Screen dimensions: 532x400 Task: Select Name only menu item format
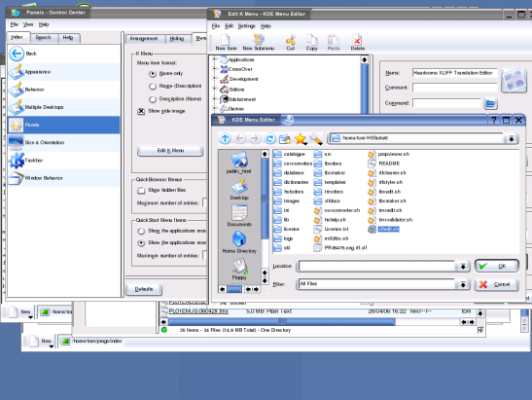(153, 74)
